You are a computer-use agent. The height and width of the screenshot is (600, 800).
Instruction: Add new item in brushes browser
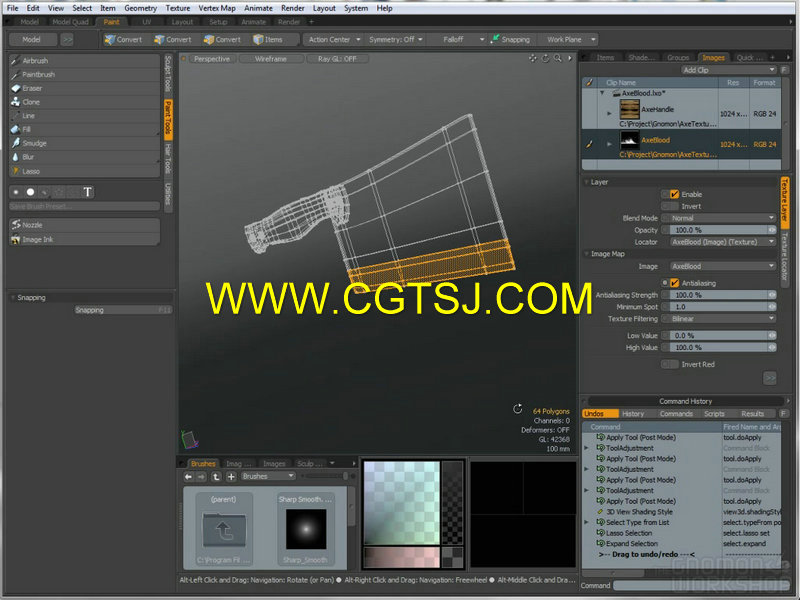tap(231, 477)
